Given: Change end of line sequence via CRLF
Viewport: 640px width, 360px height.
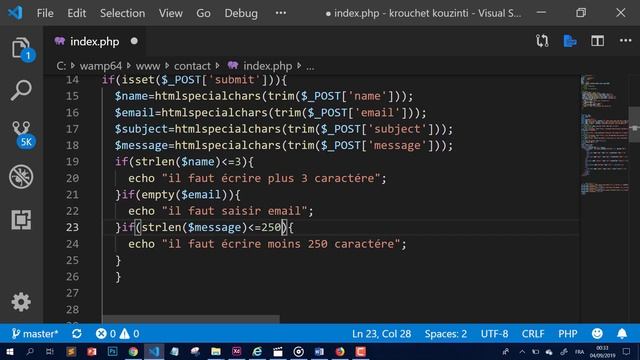Looking at the screenshot, I should pyautogui.click(x=533, y=334).
